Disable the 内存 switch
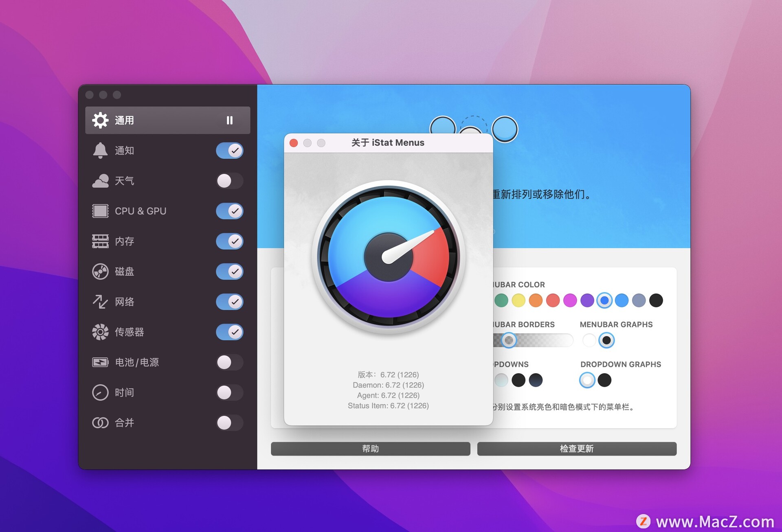This screenshot has height=532, width=782. click(x=230, y=241)
